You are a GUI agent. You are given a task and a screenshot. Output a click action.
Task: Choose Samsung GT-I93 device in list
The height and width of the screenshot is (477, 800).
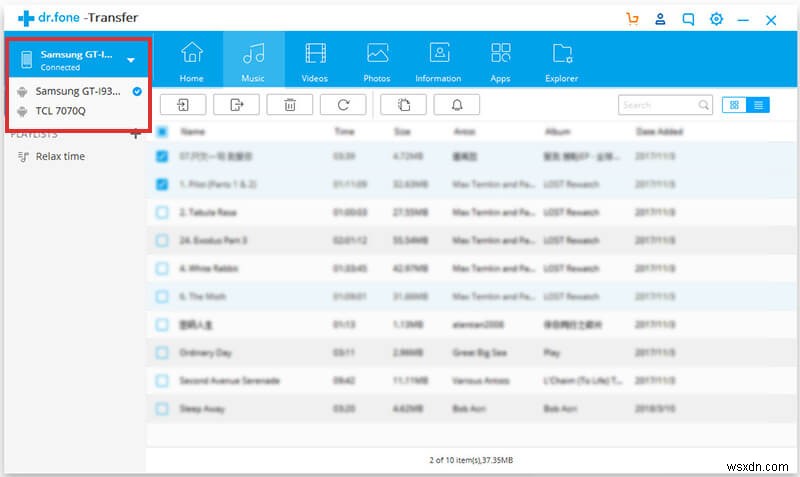pyautogui.click(x=77, y=91)
